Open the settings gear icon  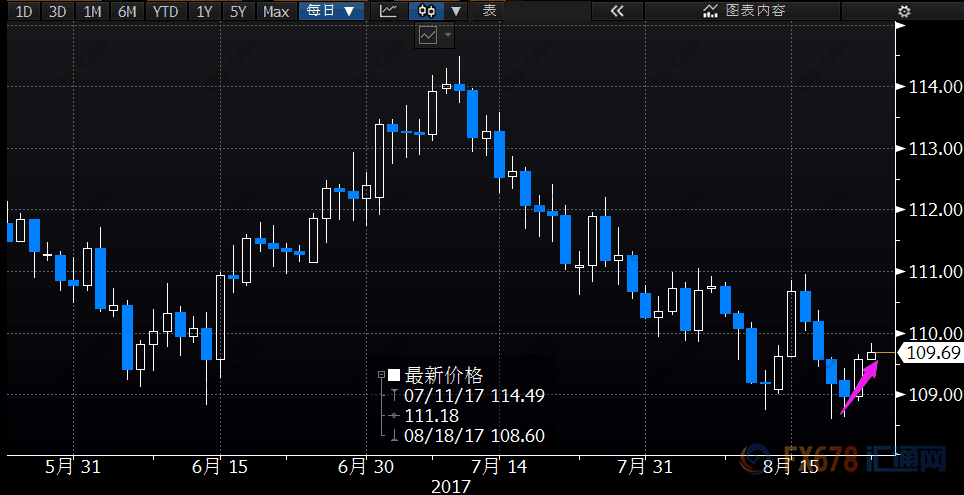pos(904,11)
